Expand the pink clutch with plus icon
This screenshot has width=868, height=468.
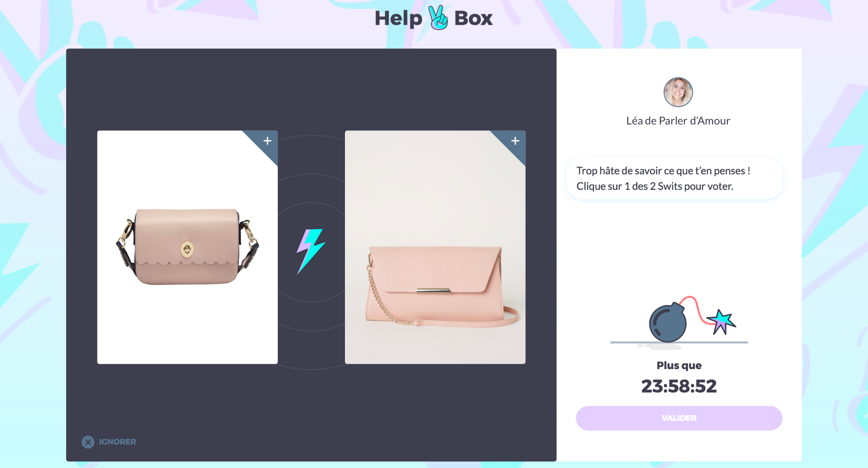pos(515,141)
